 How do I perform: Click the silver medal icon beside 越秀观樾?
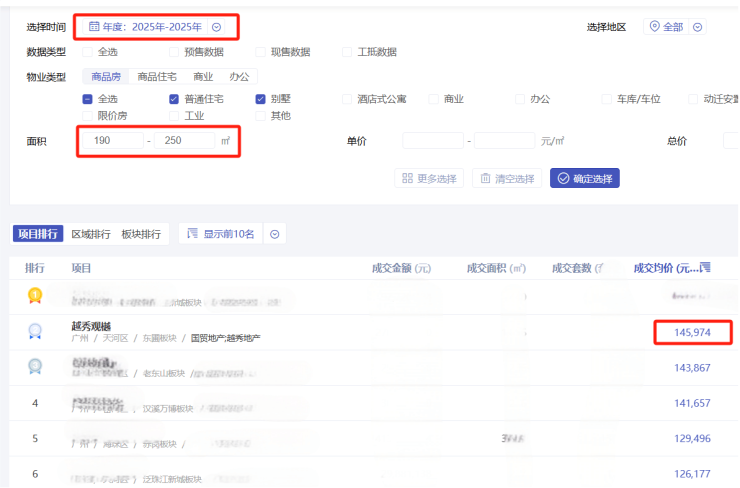[x=35, y=331]
